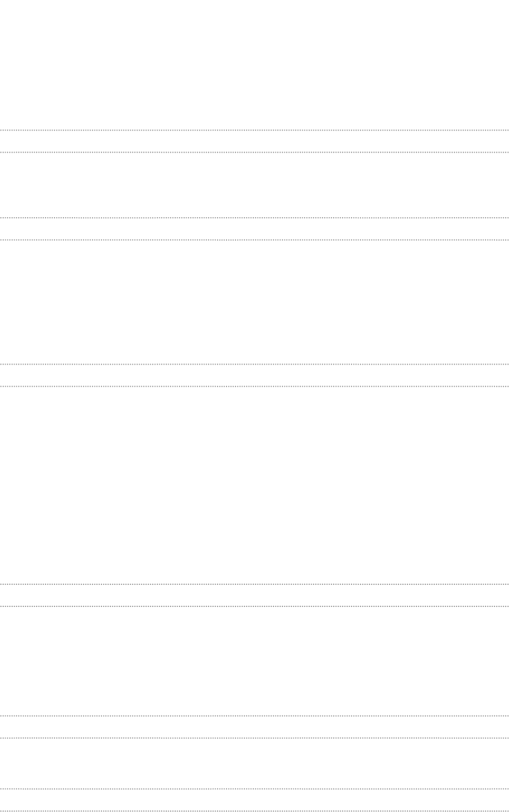Click the gap inside the second dotted pair

click(254, 229)
